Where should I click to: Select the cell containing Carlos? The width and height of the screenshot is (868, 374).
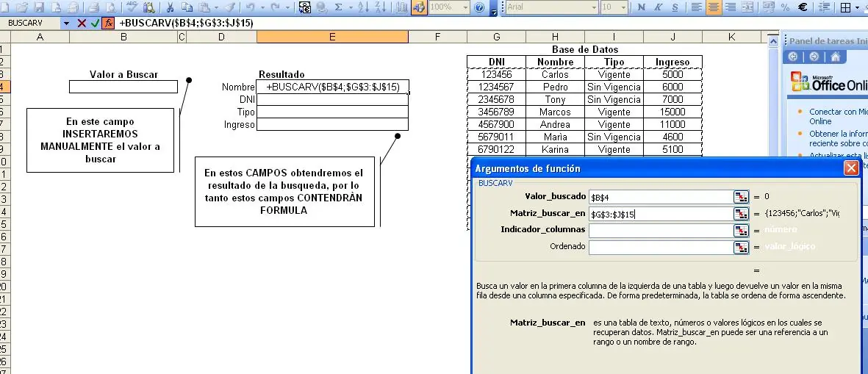pyautogui.click(x=555, y=74)
